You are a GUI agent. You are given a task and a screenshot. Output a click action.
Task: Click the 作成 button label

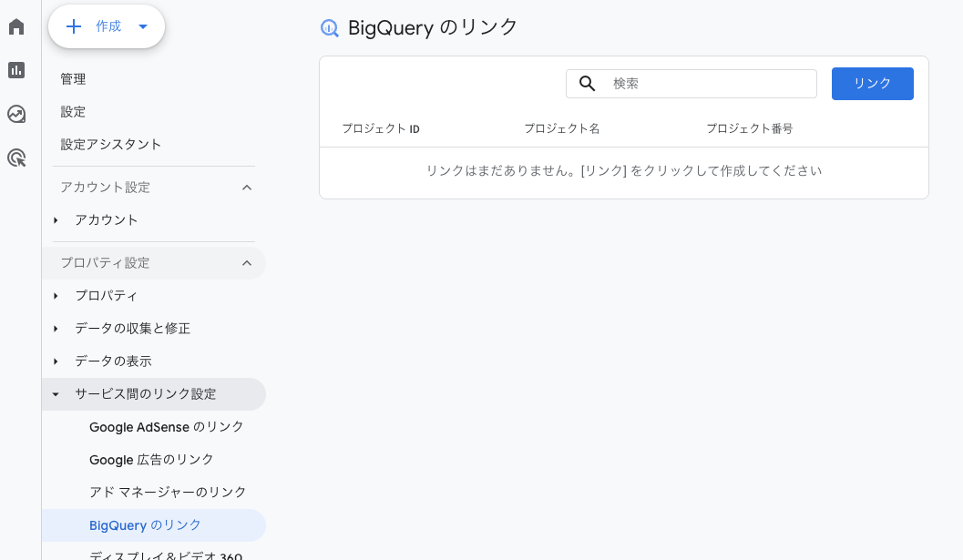(108, 26)
